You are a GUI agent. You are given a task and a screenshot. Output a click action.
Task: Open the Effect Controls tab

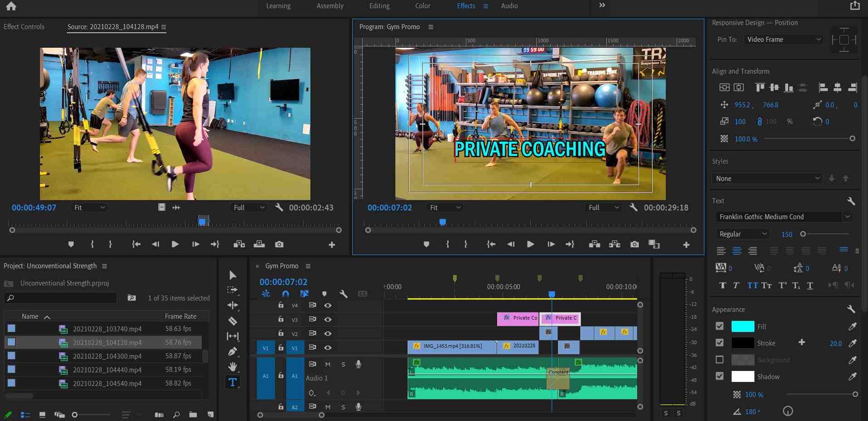24,27
